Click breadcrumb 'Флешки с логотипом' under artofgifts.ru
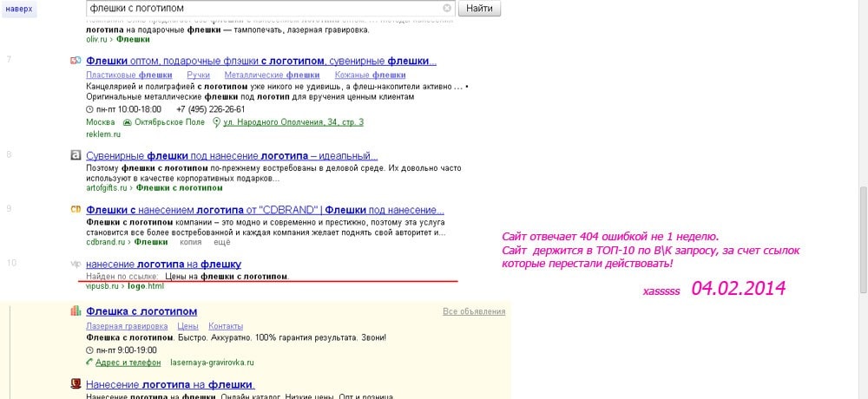This screenshot has width=868, height=399. 180,188
